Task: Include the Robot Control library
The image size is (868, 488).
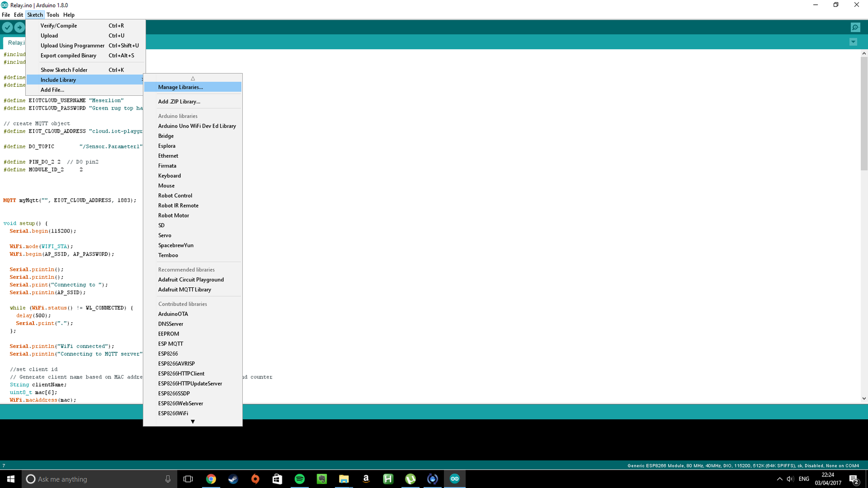Action: click(x=193, y=196)
